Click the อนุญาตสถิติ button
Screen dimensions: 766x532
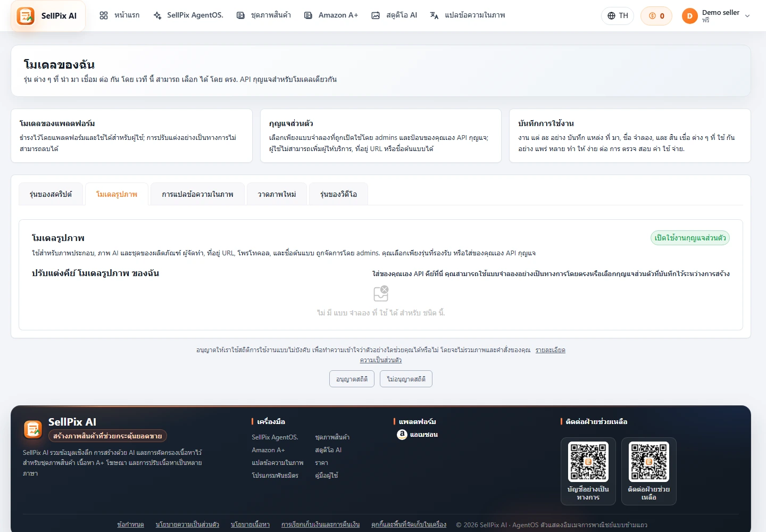352,379
